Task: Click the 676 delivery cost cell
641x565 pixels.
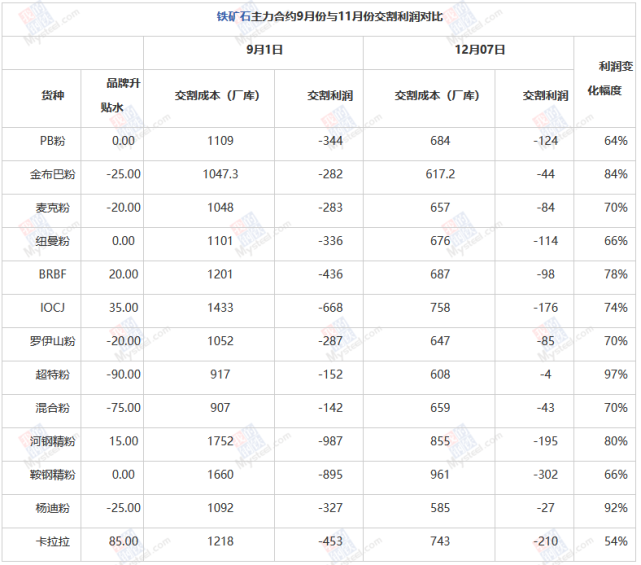Action: click(x=440, y=241)
